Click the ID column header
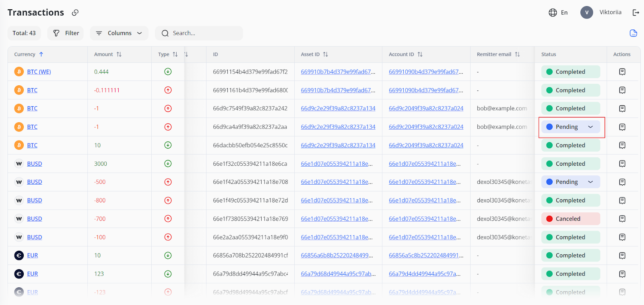The height and width of the screenshot is (305, 644). [215, 54]
